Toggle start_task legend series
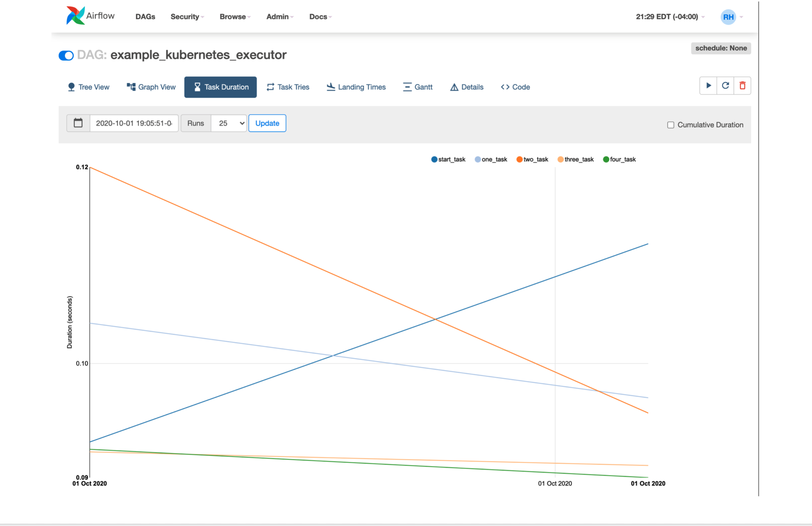Viewport: 812px width, 526px height. pos(448,159)
